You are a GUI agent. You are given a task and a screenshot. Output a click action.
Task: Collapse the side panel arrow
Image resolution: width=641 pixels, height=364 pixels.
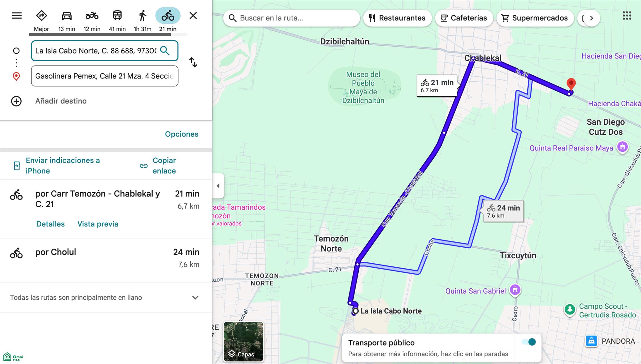click(218, 186)
